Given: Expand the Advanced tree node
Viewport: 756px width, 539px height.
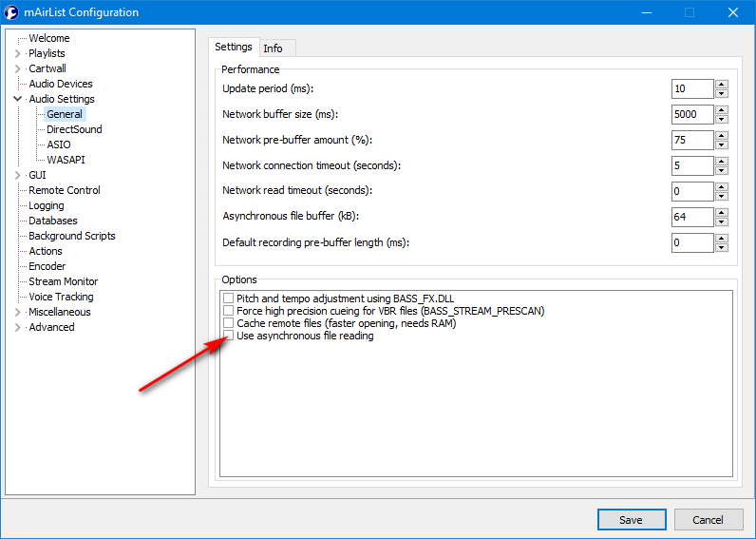Looking at the screenshot, I should pos(18,327).
